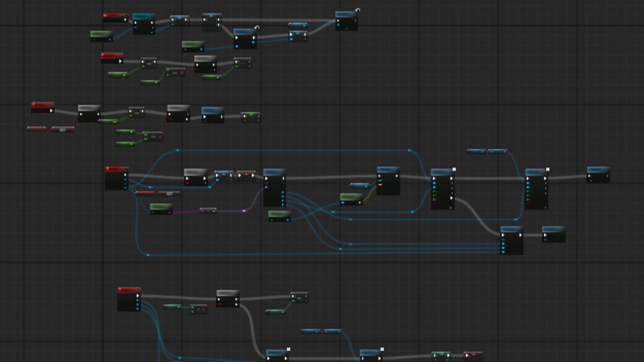Select the bottom-most red event with blue pins

pyautogui.click(x=129, y=299)
